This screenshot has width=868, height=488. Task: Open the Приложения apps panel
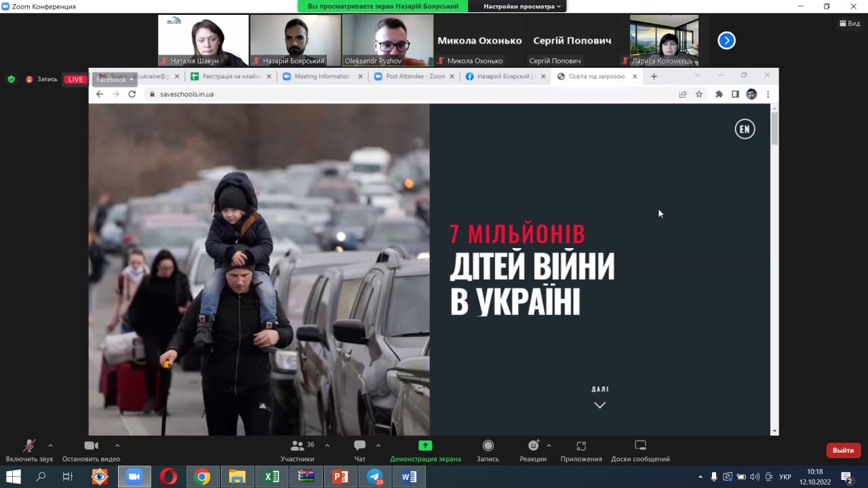[581, 450]
